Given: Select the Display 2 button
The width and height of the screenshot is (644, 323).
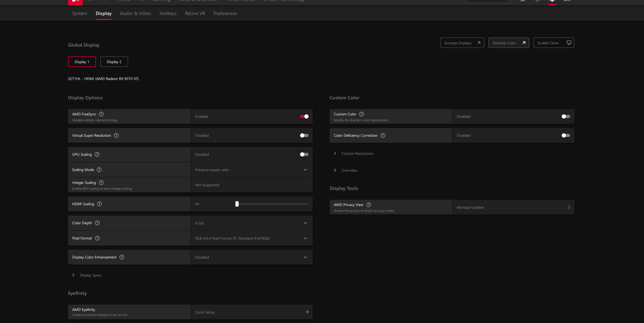Looking at the screenshot, I should coord(114,62).
